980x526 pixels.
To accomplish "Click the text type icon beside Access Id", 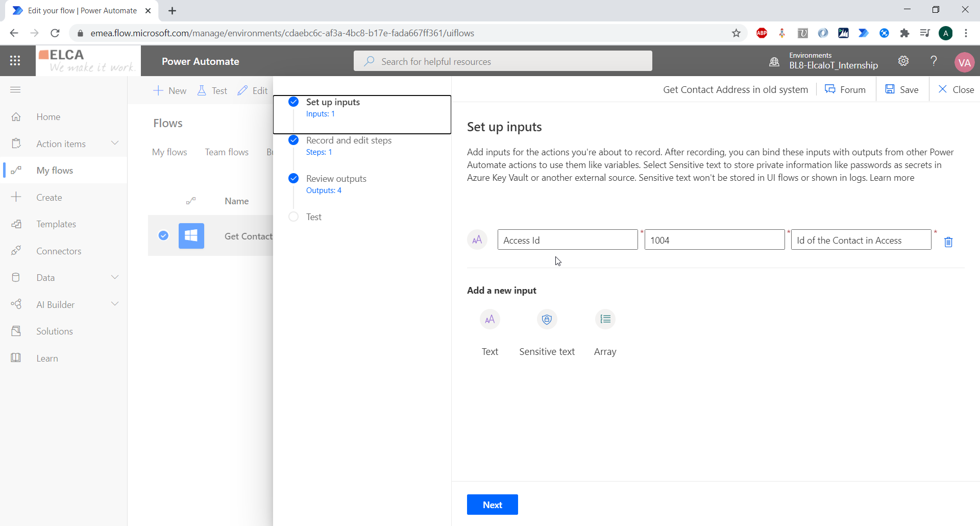I will tap(477, 240).
